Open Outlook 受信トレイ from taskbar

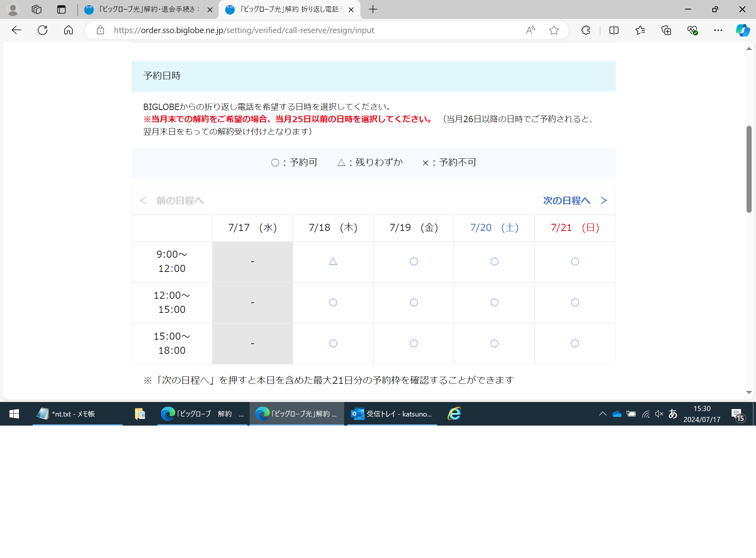[392, 414]
